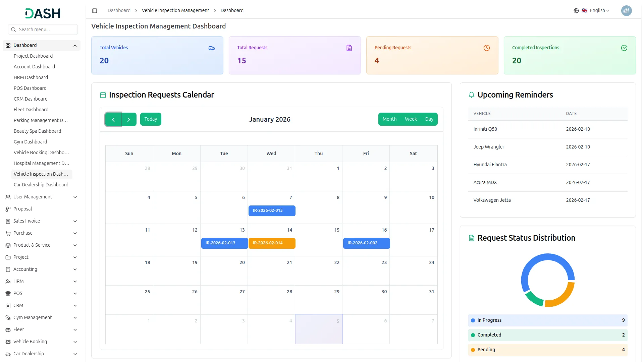Go to next month arrow
Viewport: 644px width, 362px height.
(x=128, y=120)
